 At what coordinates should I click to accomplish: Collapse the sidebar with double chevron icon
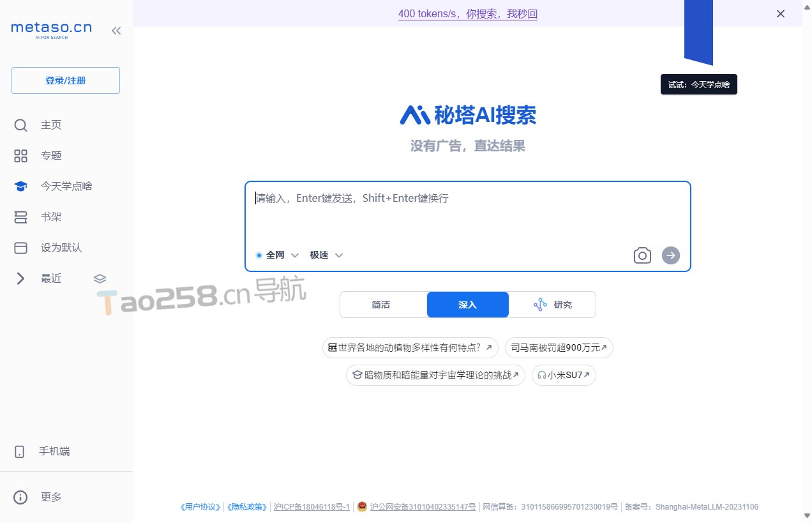116,30
